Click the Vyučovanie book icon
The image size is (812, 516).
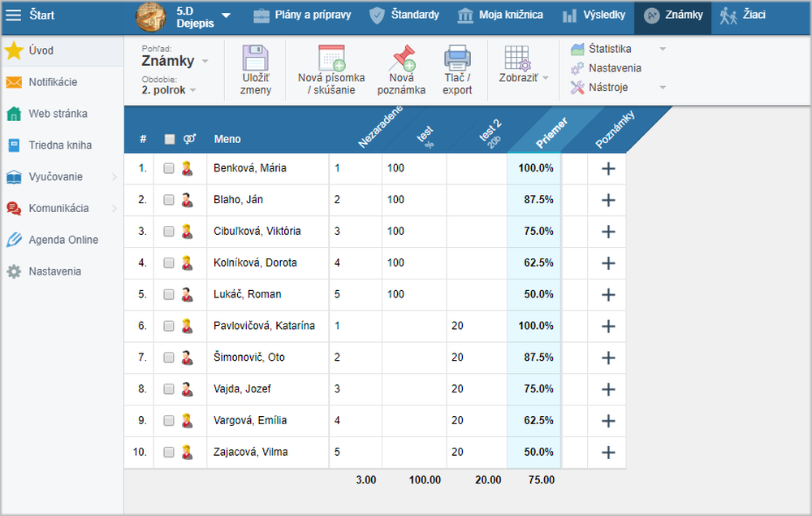tap(14, 176)
